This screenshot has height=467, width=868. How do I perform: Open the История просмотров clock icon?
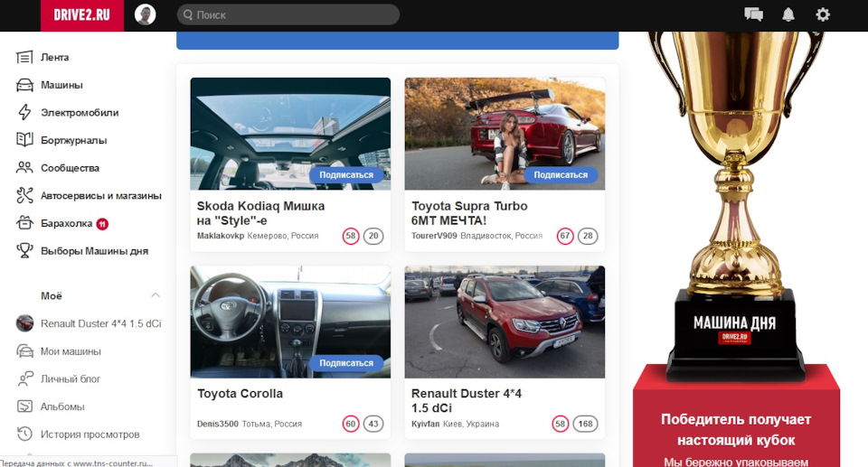click(x=24, y=434)
